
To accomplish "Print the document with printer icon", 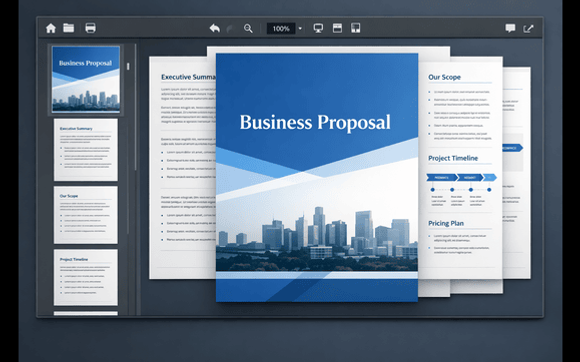I will tap(91, 28).
